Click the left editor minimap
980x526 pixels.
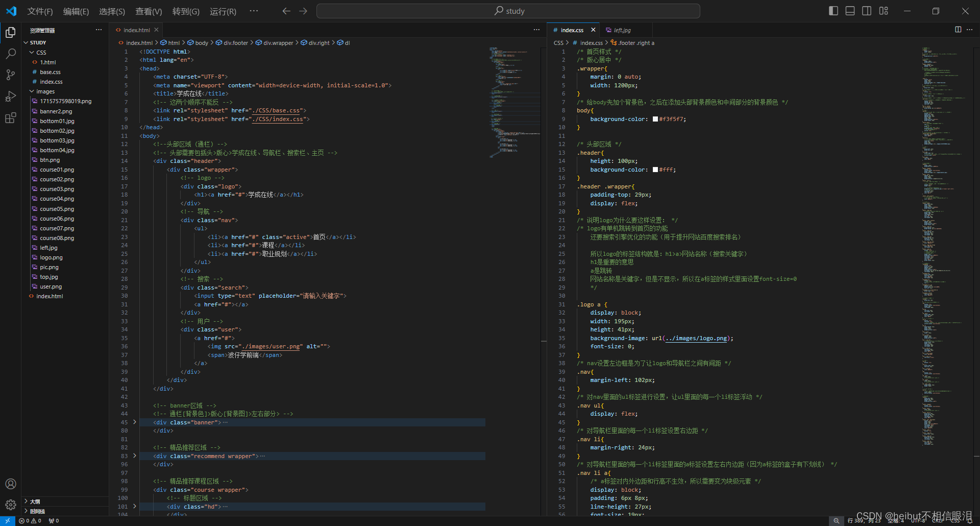click(x=514, y=102)
